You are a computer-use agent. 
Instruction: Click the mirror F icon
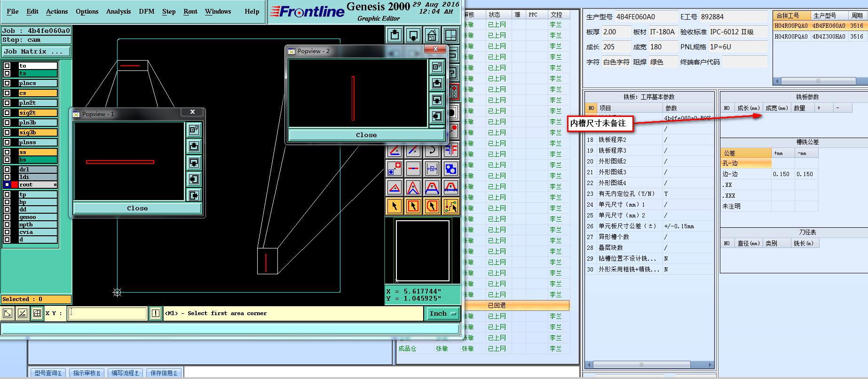coord(451,150)
